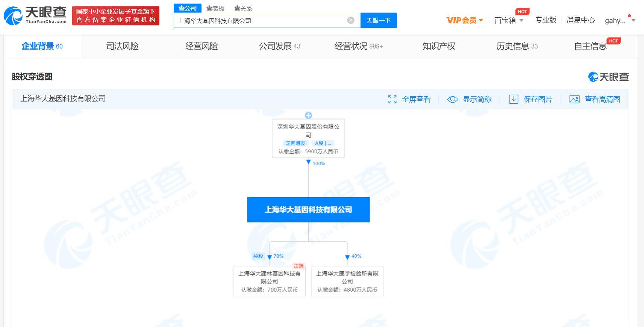Screen dimensions: 644x327
Task: Click 上海华大医学检验所有限公司 subsidiary node
Action: (347, 281)
